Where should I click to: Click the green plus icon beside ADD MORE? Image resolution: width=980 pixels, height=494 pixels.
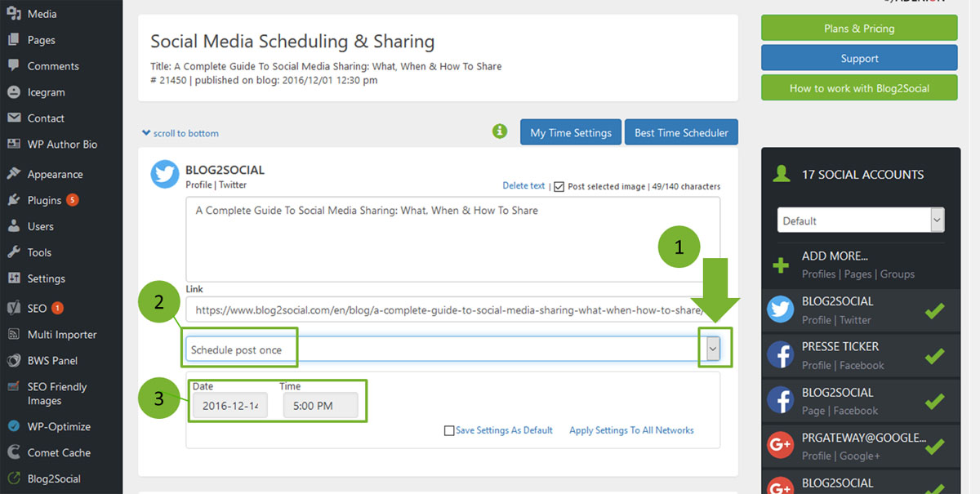pos(781,265)
